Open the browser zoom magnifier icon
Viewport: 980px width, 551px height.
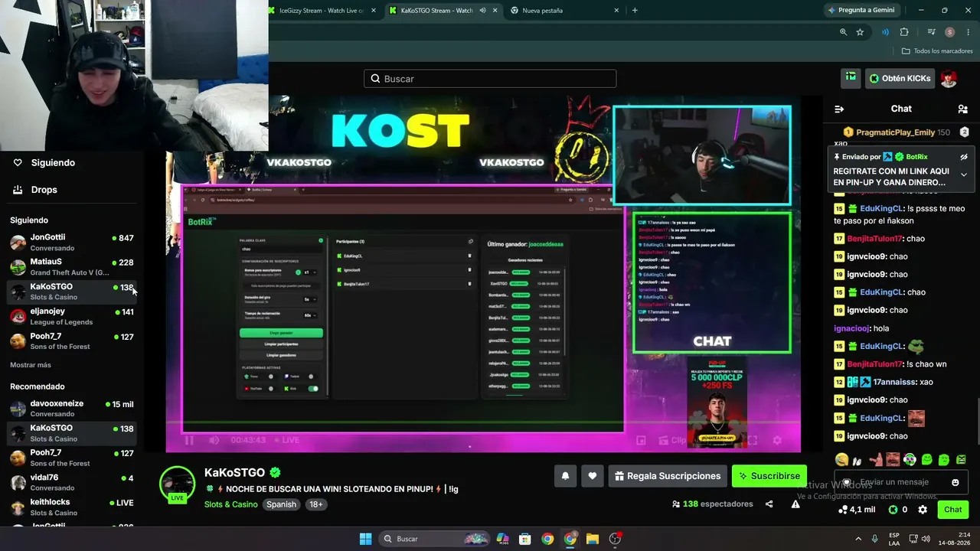click(x=843, y=32)
